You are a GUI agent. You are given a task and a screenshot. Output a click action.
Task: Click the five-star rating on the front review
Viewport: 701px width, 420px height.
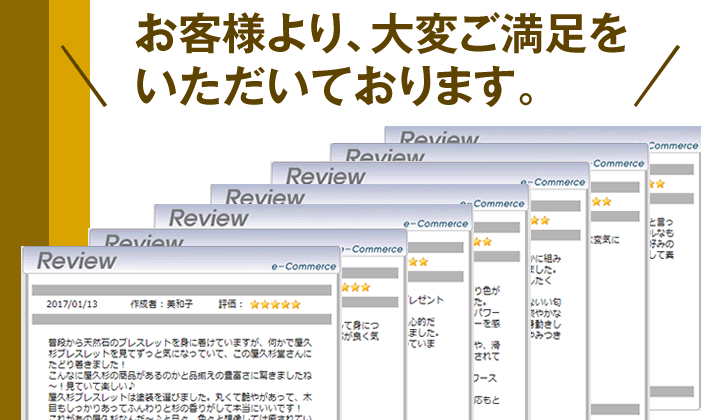(274, 304)
